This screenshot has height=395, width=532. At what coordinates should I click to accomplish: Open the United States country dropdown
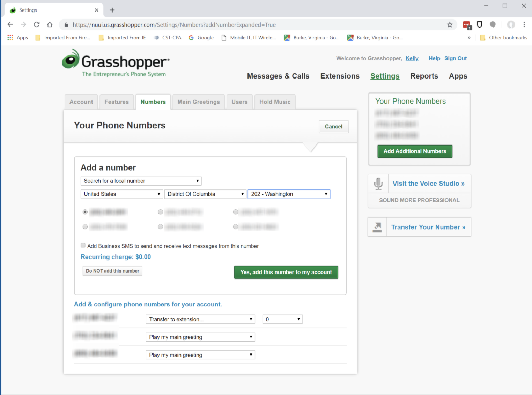click(x=121, y=194)
